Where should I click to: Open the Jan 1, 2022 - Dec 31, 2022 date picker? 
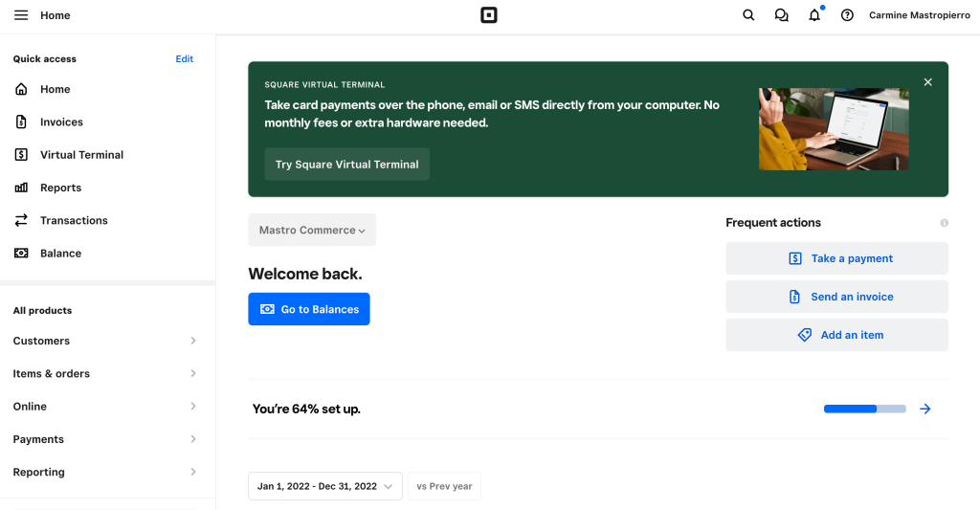pyautogui.click(x=325, y=486)
